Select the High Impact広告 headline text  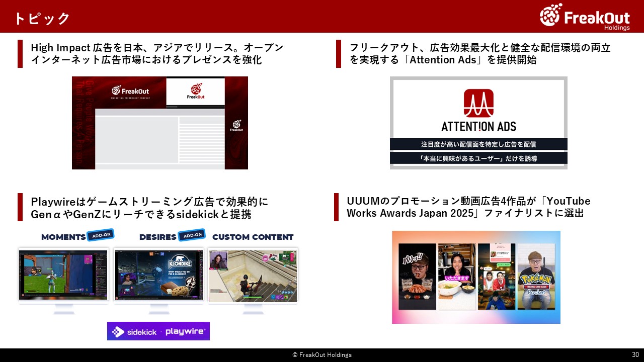[157, 54]
